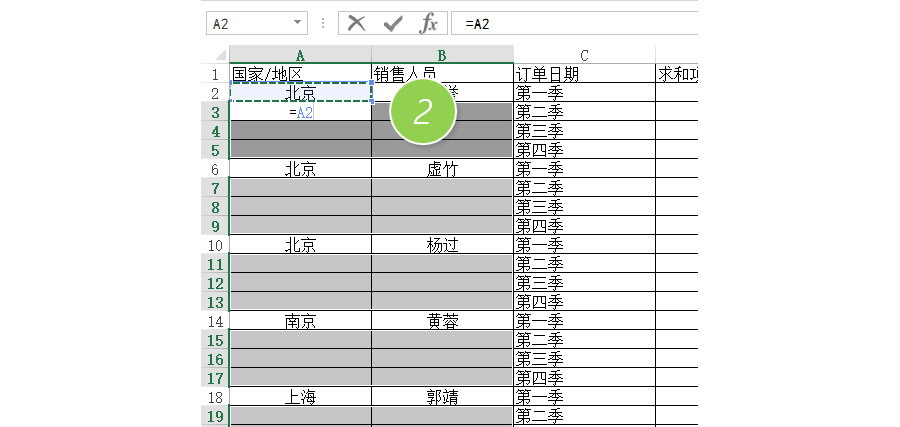The image size is (900, 427).
Task: Select row 10 header
Action: tap(215, 245)
